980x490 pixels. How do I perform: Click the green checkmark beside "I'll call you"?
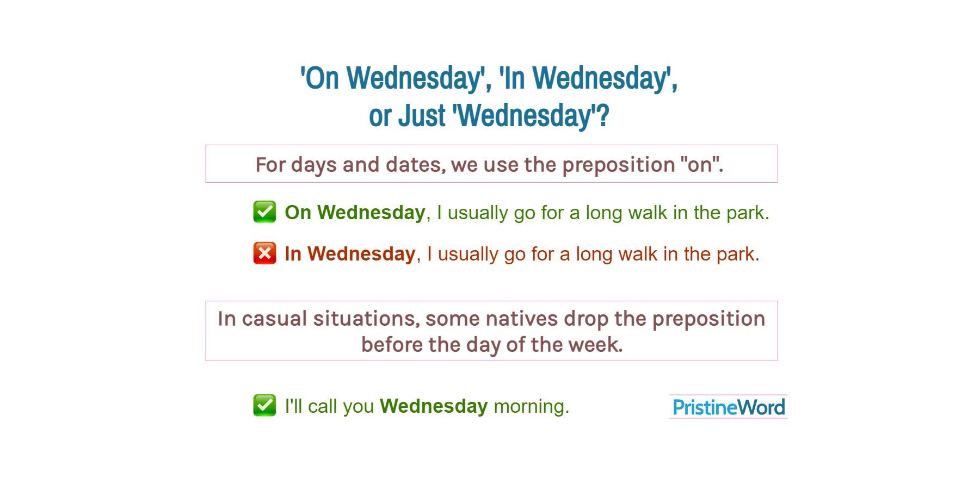[x=264, y=405]
